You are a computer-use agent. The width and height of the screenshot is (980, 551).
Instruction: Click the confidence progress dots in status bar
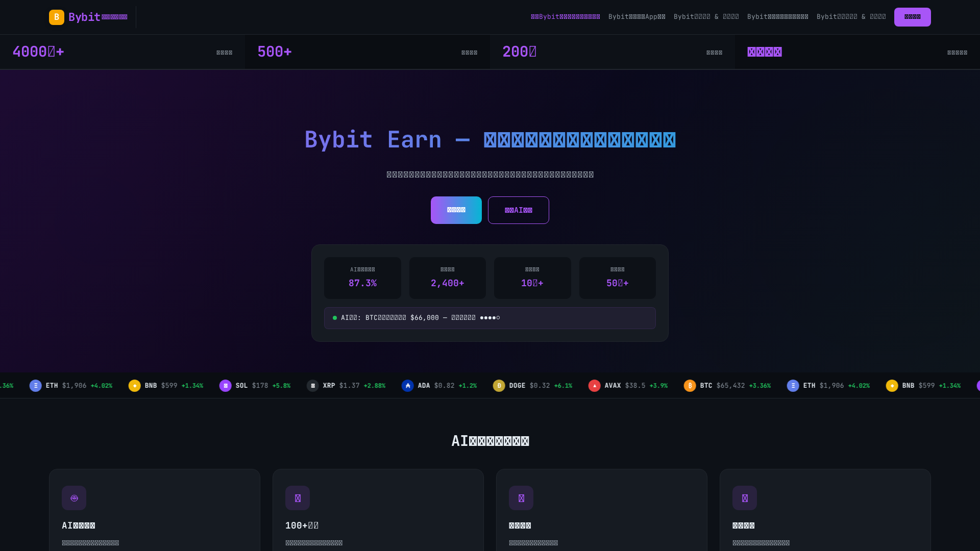click(x=491, y=318)
